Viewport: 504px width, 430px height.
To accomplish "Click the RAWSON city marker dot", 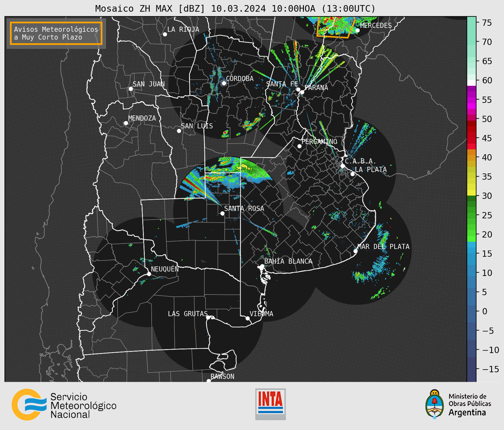I will [x=209, y=381].
